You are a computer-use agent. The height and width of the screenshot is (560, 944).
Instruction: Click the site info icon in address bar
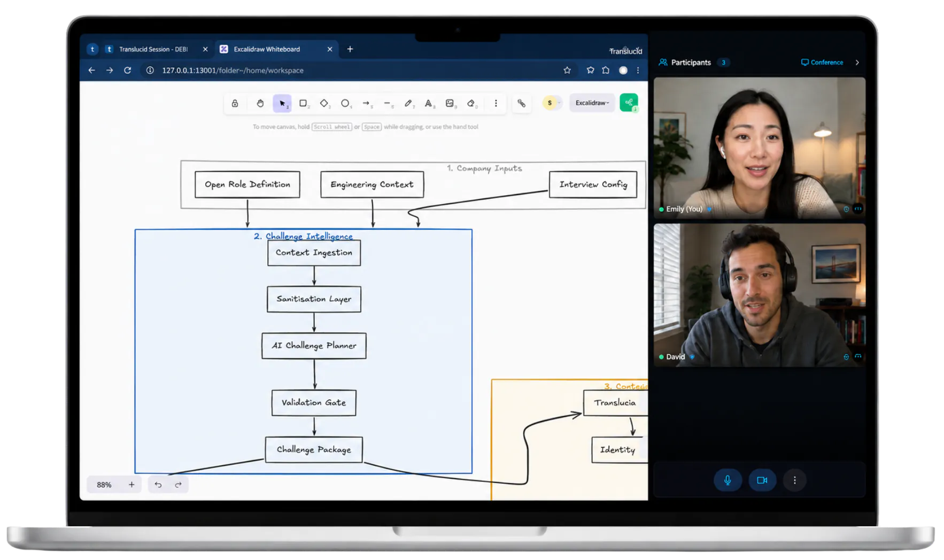pos(150,70)
